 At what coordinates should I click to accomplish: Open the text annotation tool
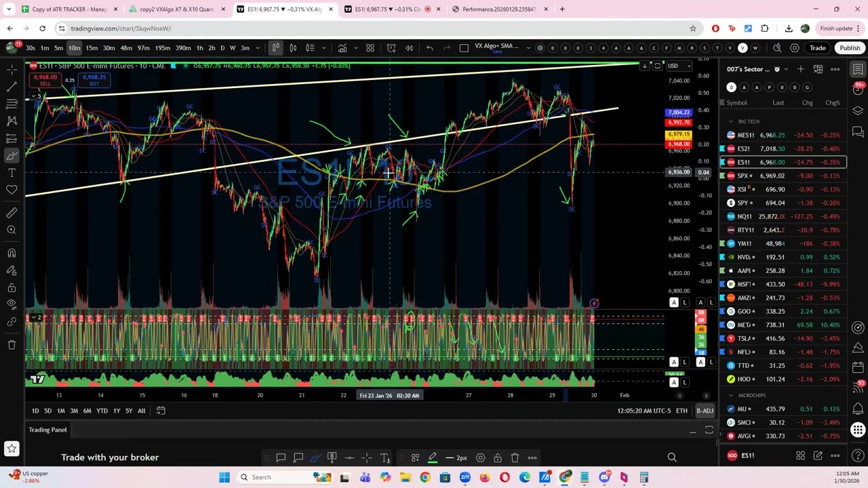click(x=12, y=173)
